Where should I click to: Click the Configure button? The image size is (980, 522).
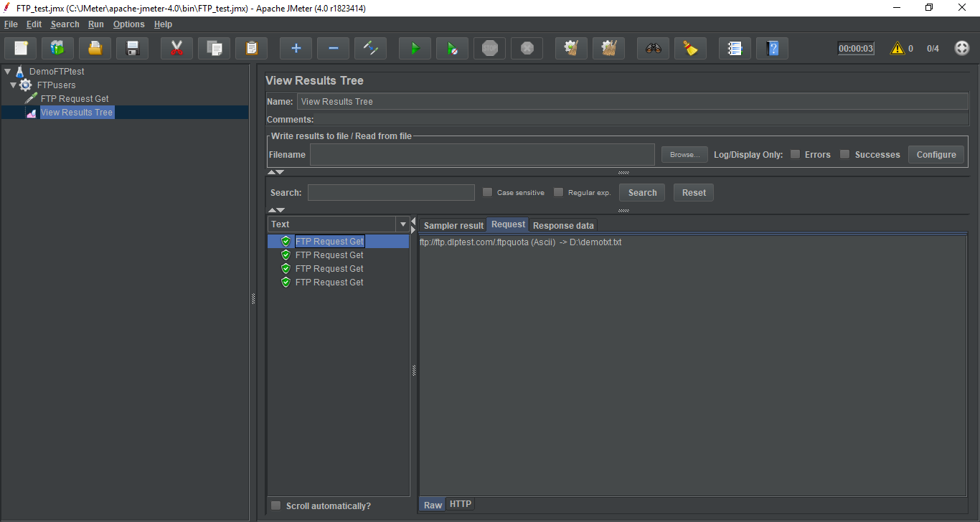(x=936, y=154)
